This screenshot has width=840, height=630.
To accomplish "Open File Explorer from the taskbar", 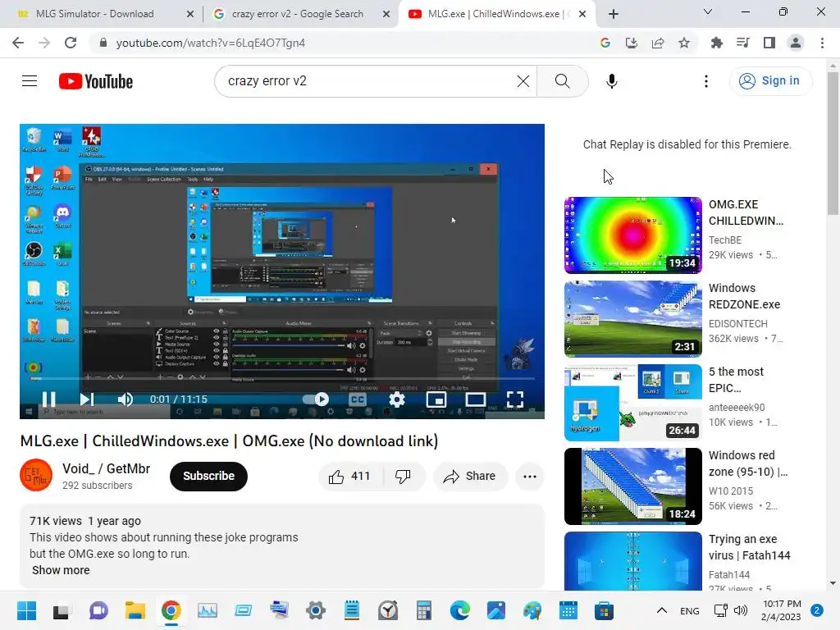I will [x=135, y=610].
